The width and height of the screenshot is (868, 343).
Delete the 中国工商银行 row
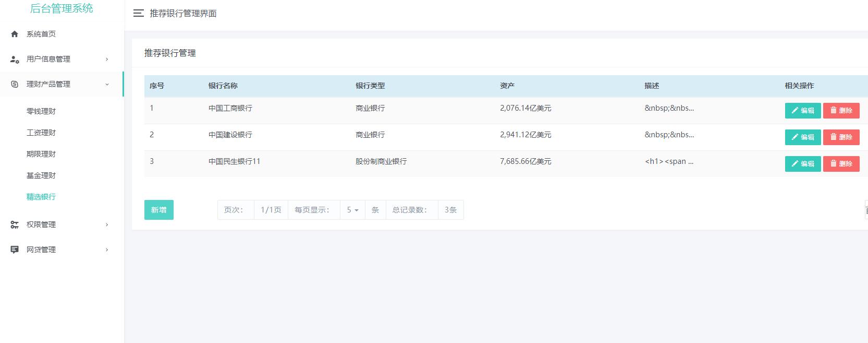pos(841,111)
